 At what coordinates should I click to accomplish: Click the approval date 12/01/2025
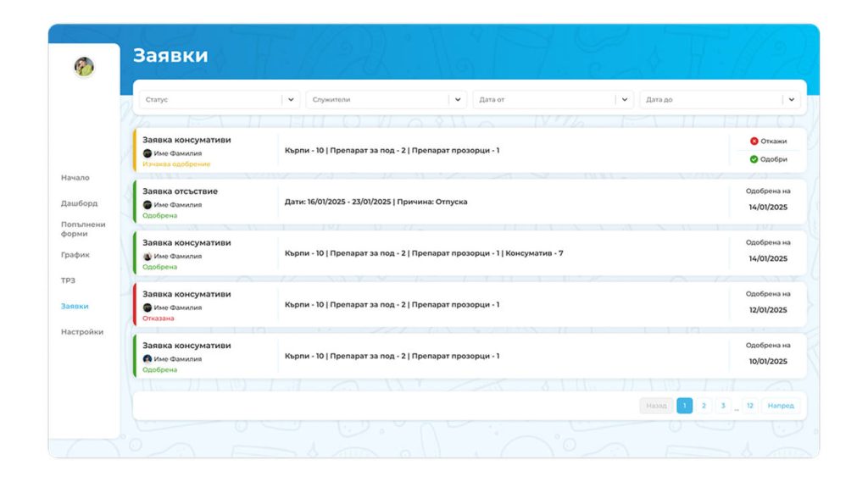click(x=768, y=310)
